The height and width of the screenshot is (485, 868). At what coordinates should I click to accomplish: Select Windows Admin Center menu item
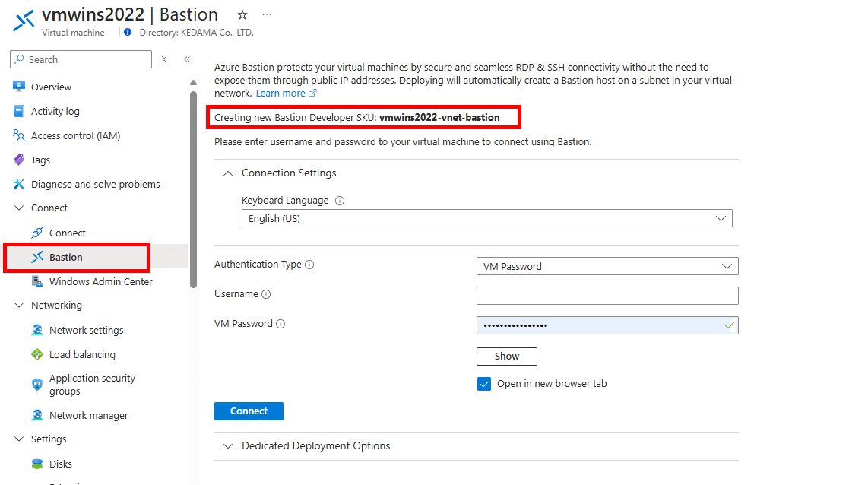[101, 281]
